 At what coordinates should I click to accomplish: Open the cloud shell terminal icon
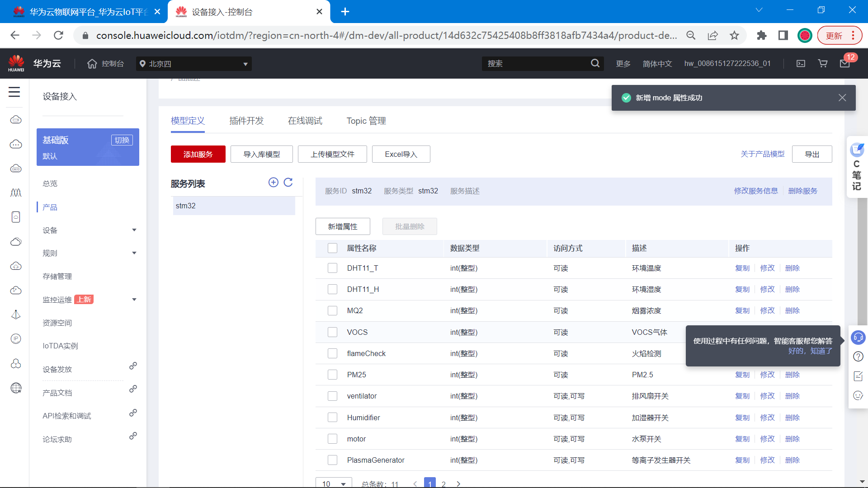click(801, 64)
